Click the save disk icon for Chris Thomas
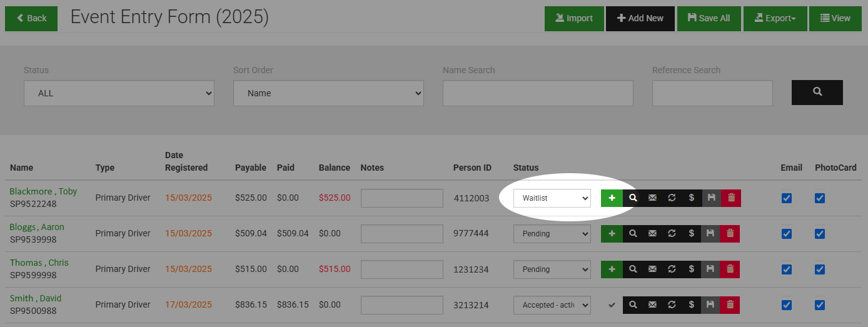This screenshot has width=868, height=327. [x=710, y=269]
